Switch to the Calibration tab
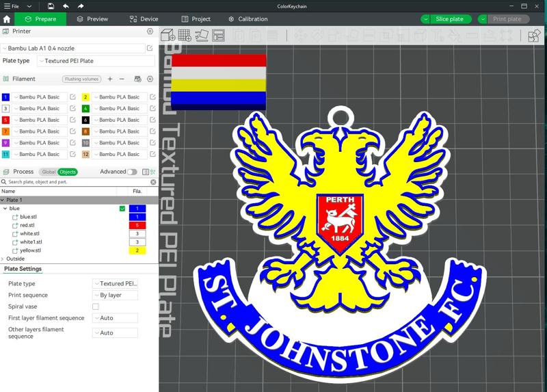This screenshot has width=547, height=392. (248, 19)
